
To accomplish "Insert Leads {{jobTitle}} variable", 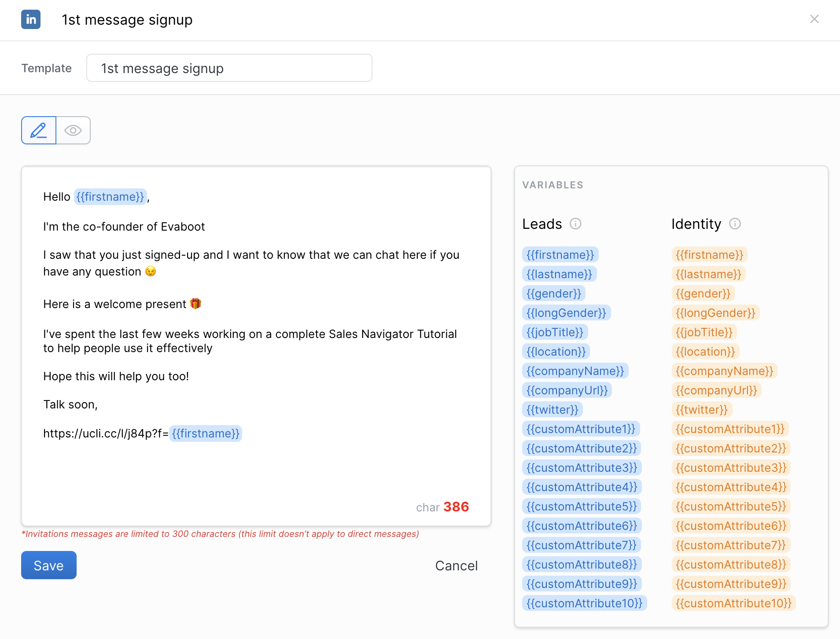I will [x=555, y=332].
